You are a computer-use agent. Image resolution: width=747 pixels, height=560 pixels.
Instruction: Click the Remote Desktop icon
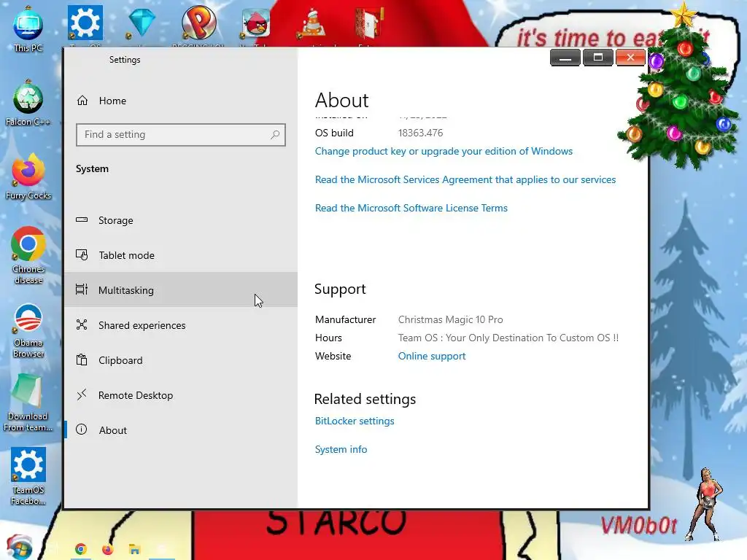[82, 394]
